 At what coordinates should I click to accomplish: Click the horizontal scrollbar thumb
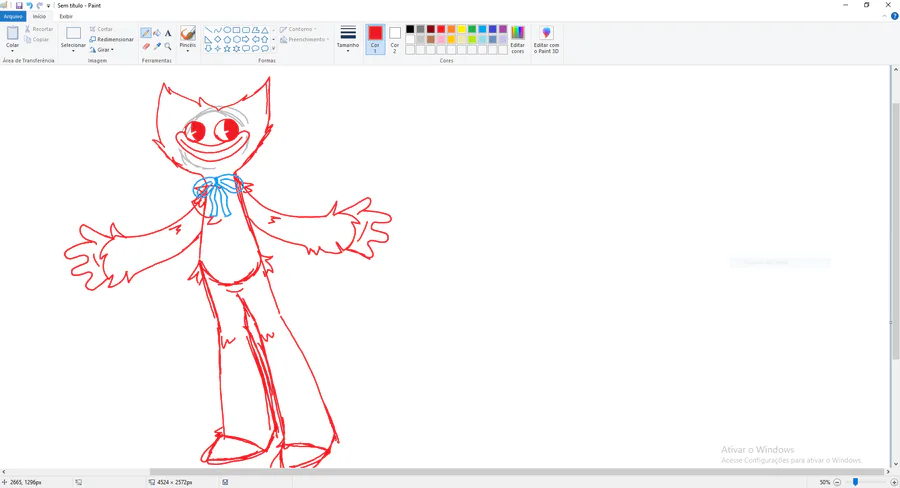pyautogui.click(x=517, y=472)
